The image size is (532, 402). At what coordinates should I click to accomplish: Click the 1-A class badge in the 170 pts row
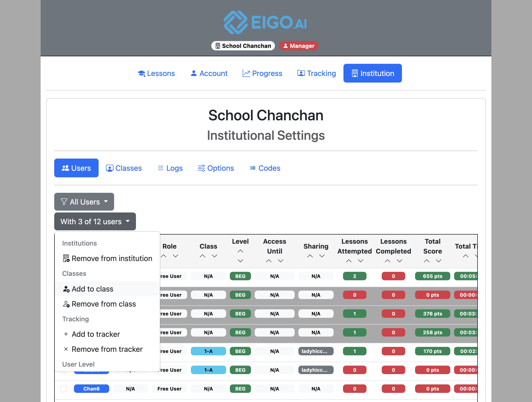point(208,351)
